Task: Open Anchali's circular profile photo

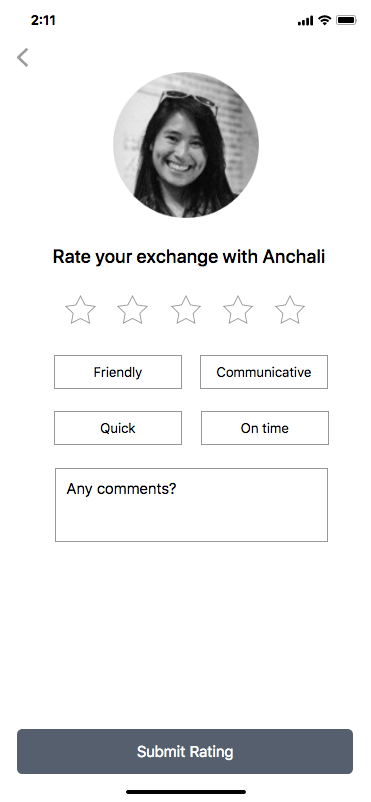Action: click(x=186, y=145)
